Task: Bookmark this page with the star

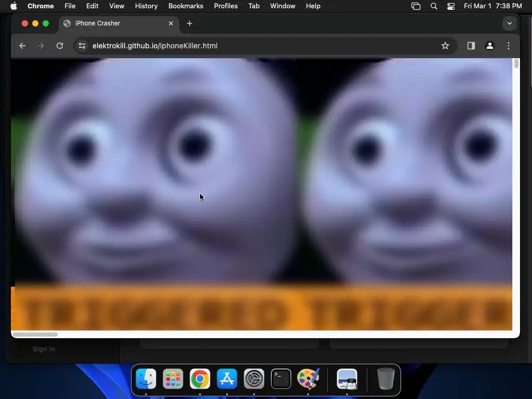Action: (x=445, y=46)
